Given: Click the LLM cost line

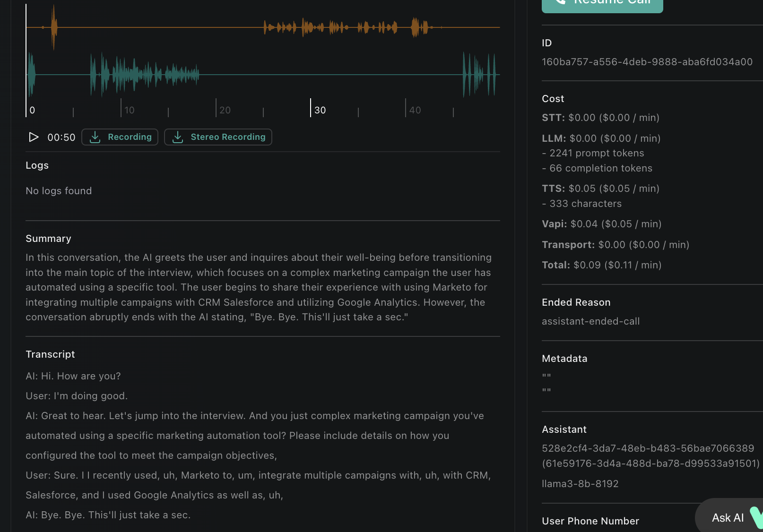Looking at the screenshot, I should [601, 138].
